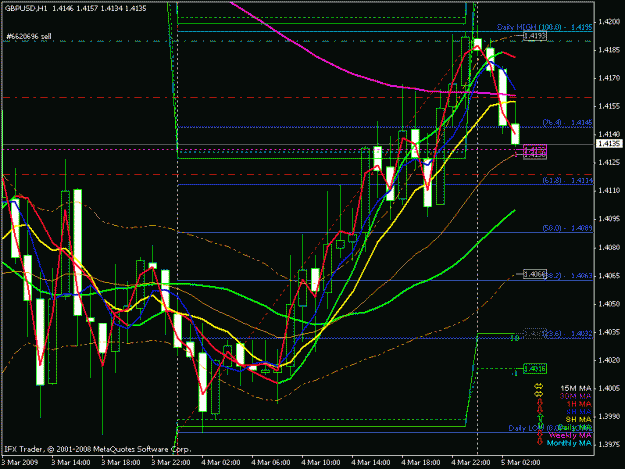The image size is (625, 469).
Task: Click the 3 Mar 2009 time axis label
Action: tap(20, 462)
